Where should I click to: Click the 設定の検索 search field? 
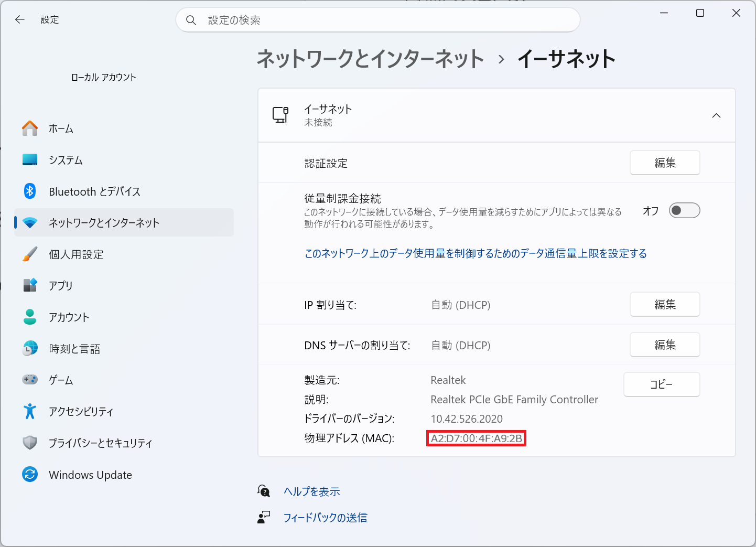pyautogui.click(x=378, y=20)
